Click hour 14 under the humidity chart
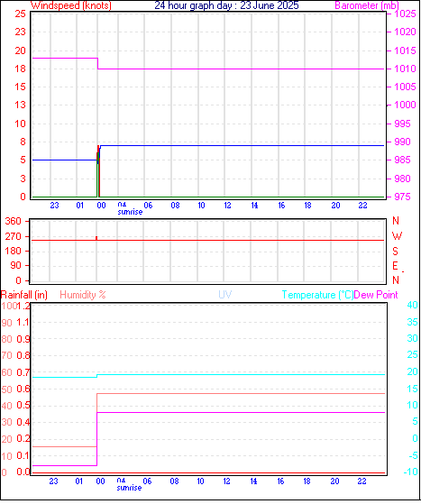 point(253,481)
